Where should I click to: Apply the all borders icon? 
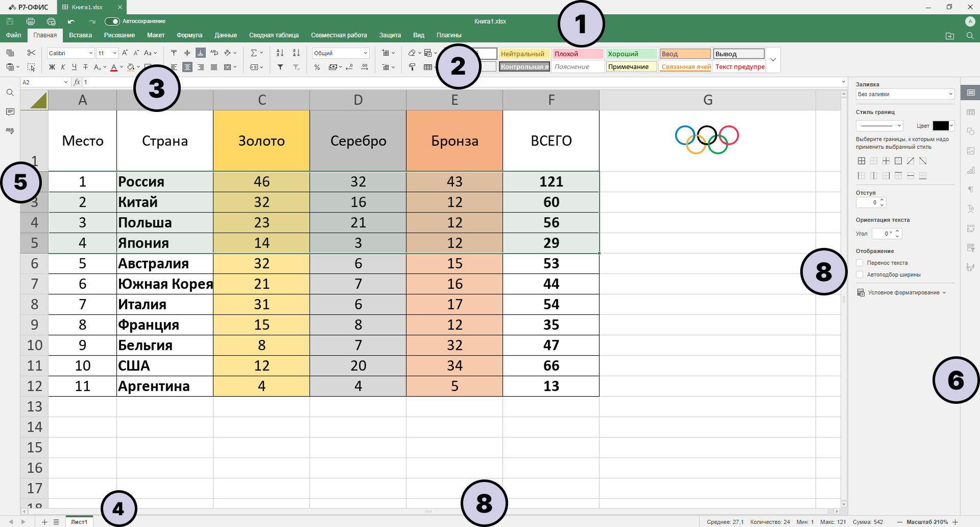[862, 161]
